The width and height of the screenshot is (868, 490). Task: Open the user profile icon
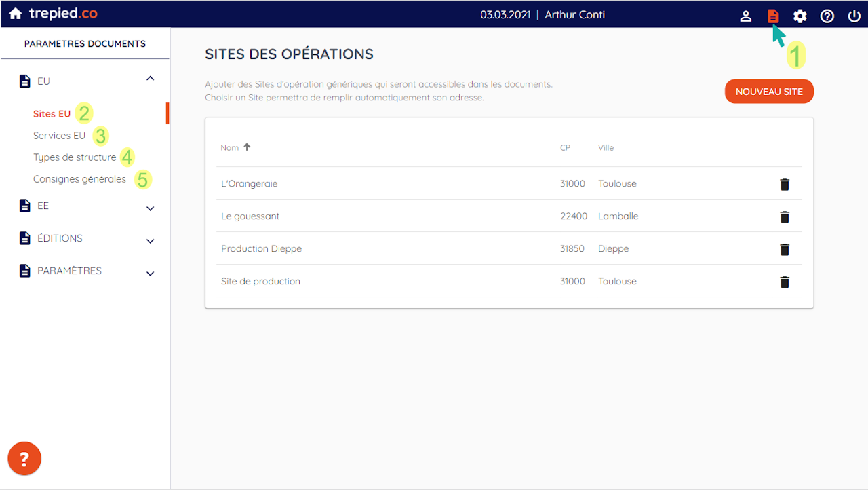[x=746, y=16]
